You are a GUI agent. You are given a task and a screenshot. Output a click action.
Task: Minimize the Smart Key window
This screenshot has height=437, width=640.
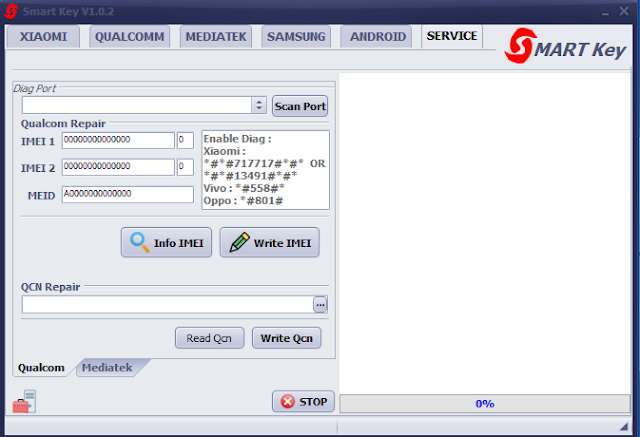tap(605, 12)
